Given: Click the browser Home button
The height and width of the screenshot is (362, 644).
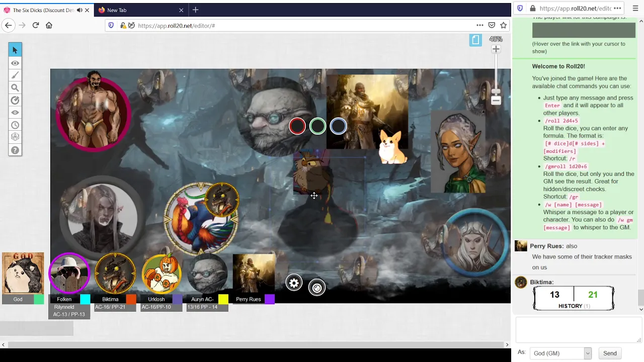Looking at the screenshot, I should coord(49,25).
